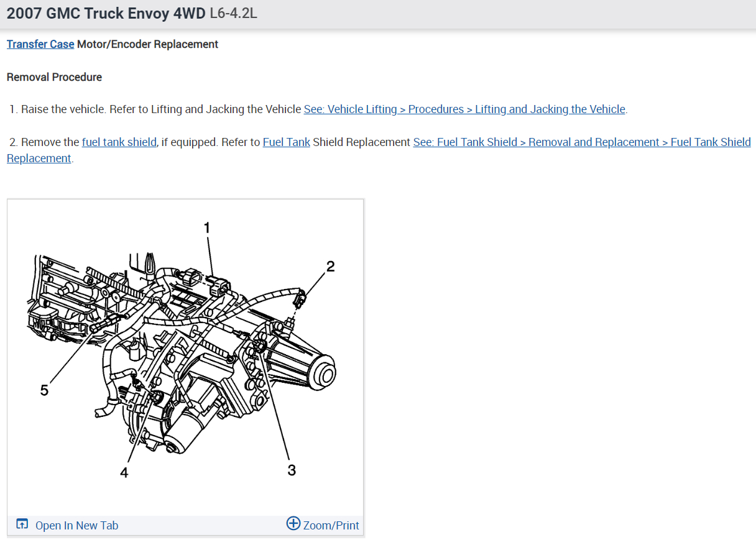Click 'Motor/Encoder Replacement' title text
Viewport: 756px width, 540px height.
pyautogui.click(x=147, y=44)
